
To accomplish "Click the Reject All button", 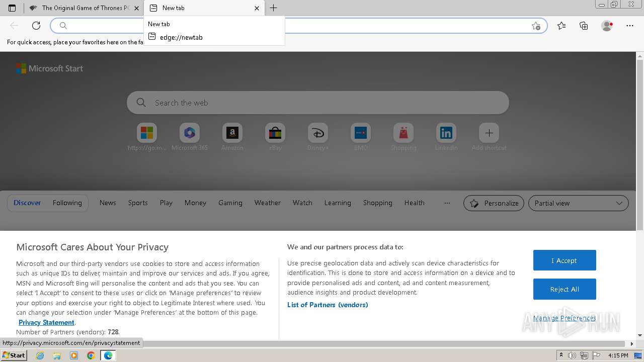I will click(x=565, y=289).
